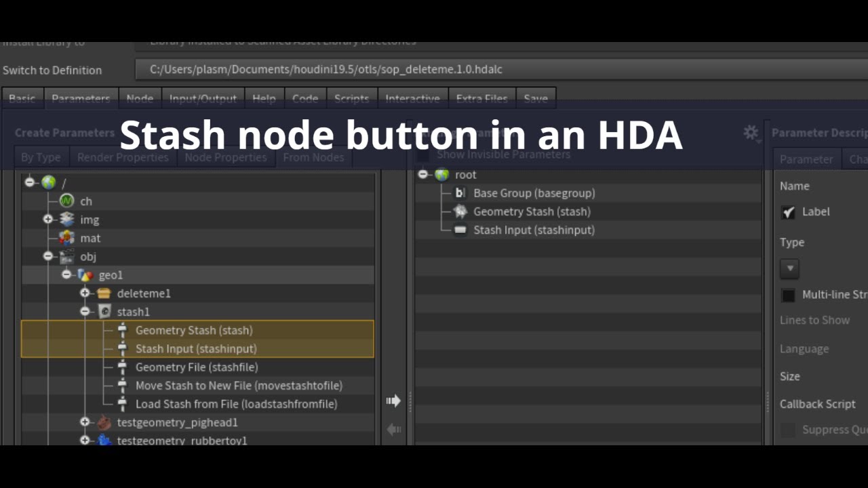Open the gear menu above existing parameters
Image resolution: width=868 pixels, height=488 pixels.
(751, 133)
